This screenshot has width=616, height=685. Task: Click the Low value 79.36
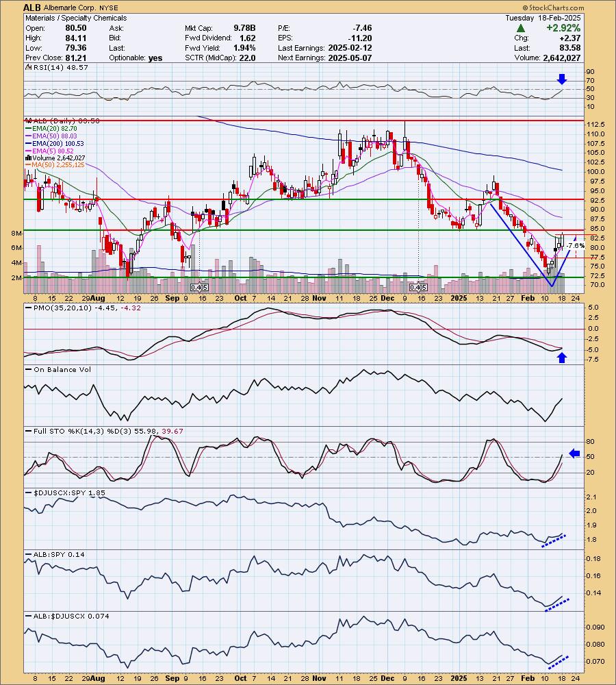tap(75, 48)
